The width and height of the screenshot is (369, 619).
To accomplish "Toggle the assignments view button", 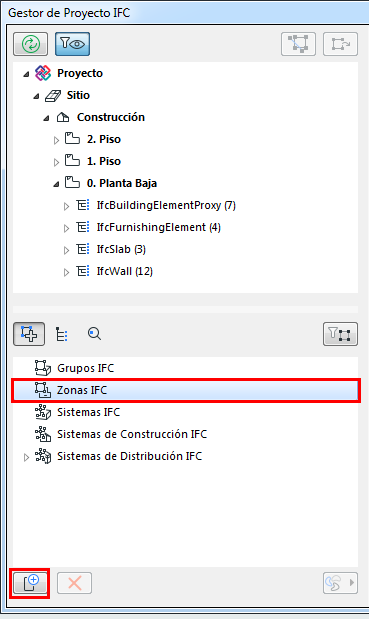I will [29, 334].
